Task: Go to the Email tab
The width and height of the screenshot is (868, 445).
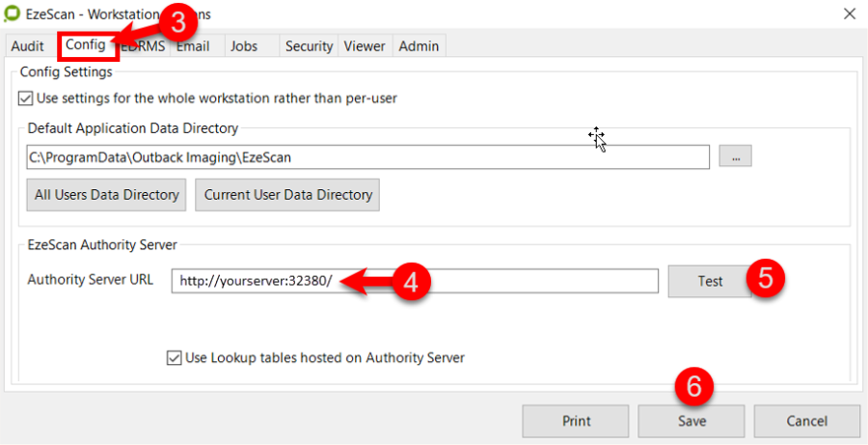Action: coord(193,46)
